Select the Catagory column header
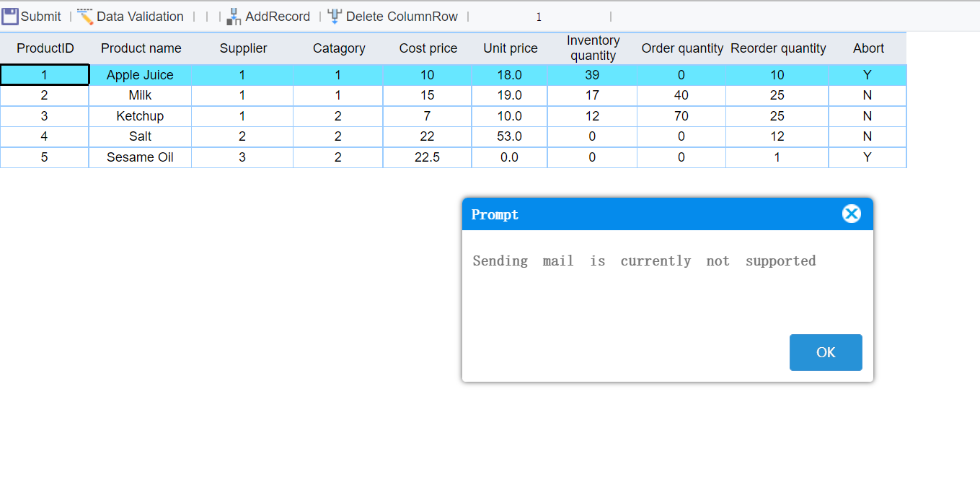Screen dimensions: 980x477 pos(338,48)
